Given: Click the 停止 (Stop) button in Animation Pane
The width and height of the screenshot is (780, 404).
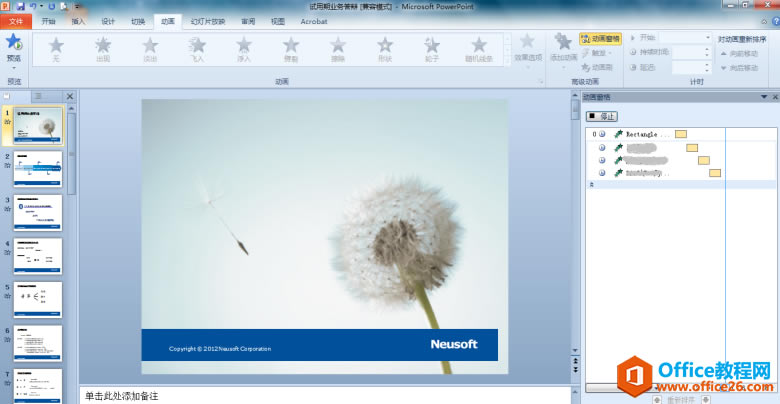Looking at the screenshot, I should tap(601, 116).
